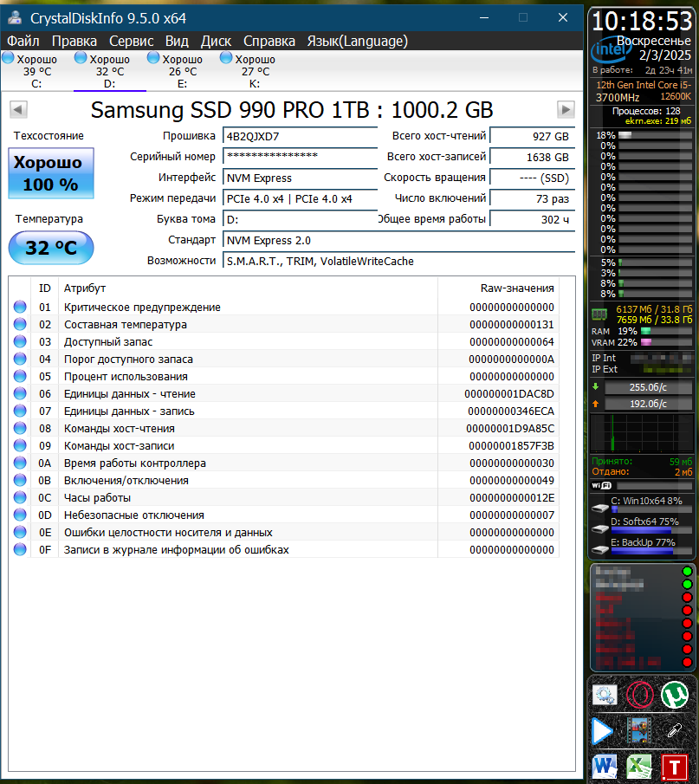Launch Opera GX from the launcher
This screenshot has width=699, height=784.
click(x=639, y=695)
